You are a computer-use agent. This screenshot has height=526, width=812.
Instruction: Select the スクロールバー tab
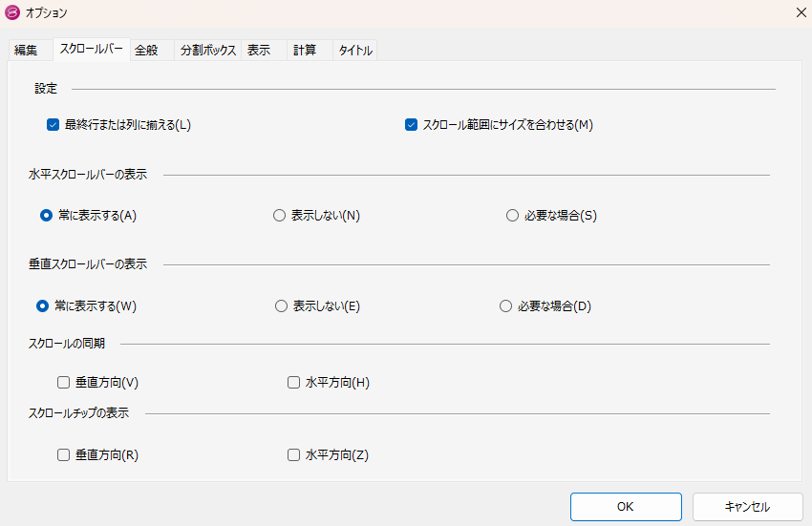point(91,50)
